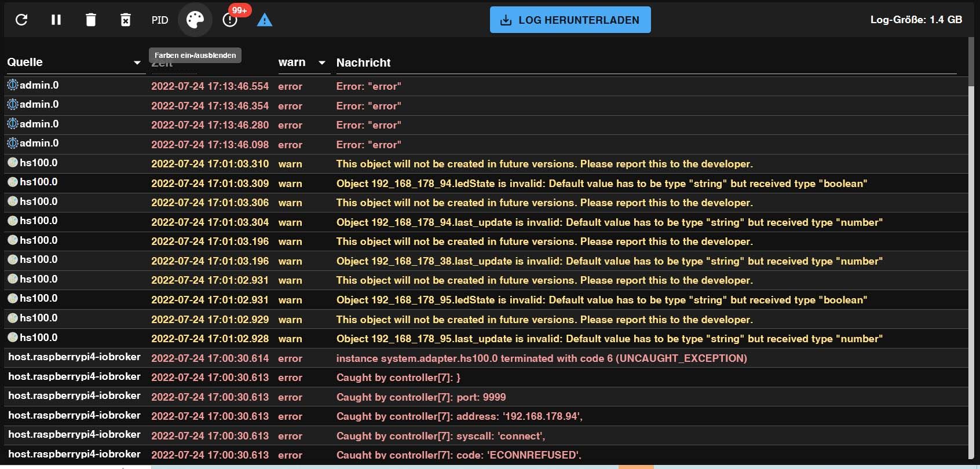
Task: Click the refresh log icon
Action: (x=21, y=20)
